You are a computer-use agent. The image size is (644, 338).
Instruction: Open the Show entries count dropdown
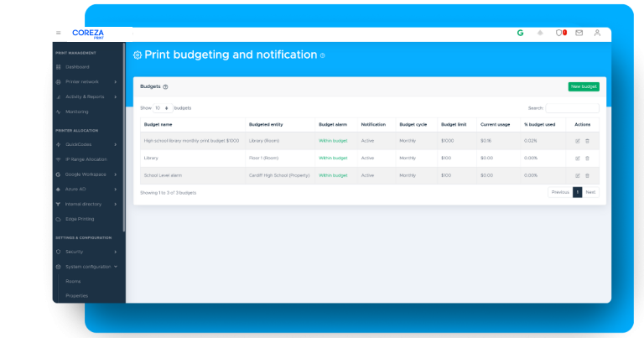click(162, 108)
